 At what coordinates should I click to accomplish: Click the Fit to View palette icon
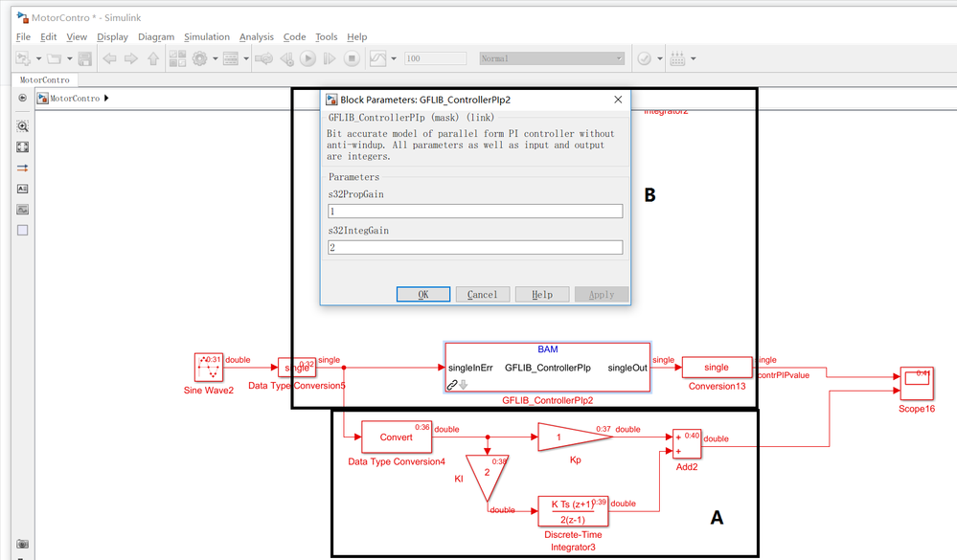pos(23,147)
